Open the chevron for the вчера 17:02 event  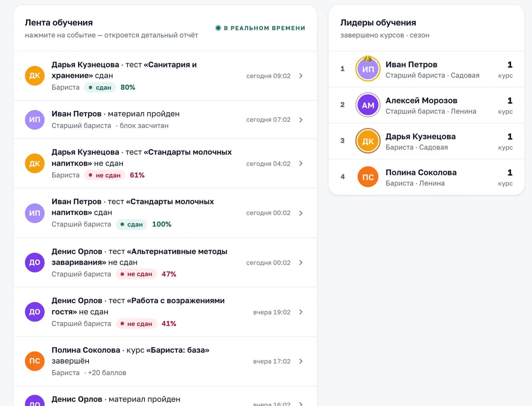tap(301, 361)
